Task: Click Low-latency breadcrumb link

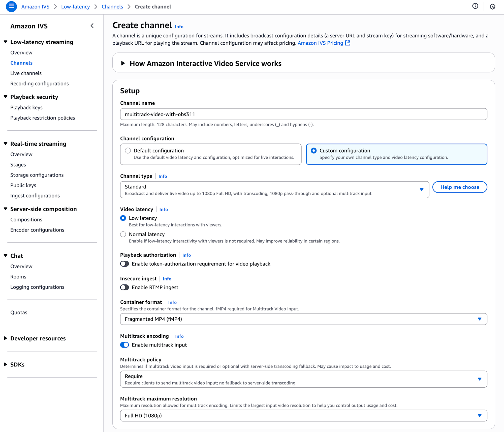Action: [75, 7]
